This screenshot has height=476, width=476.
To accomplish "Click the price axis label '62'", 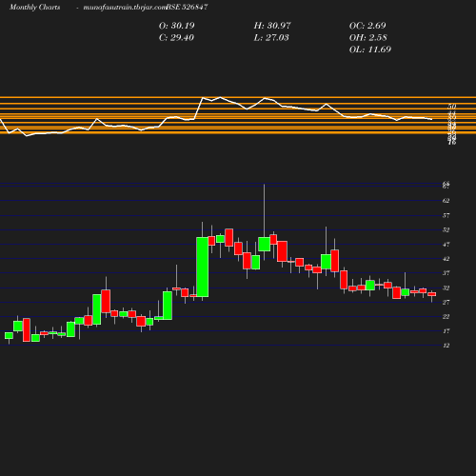I will click(x=446, y=201).
